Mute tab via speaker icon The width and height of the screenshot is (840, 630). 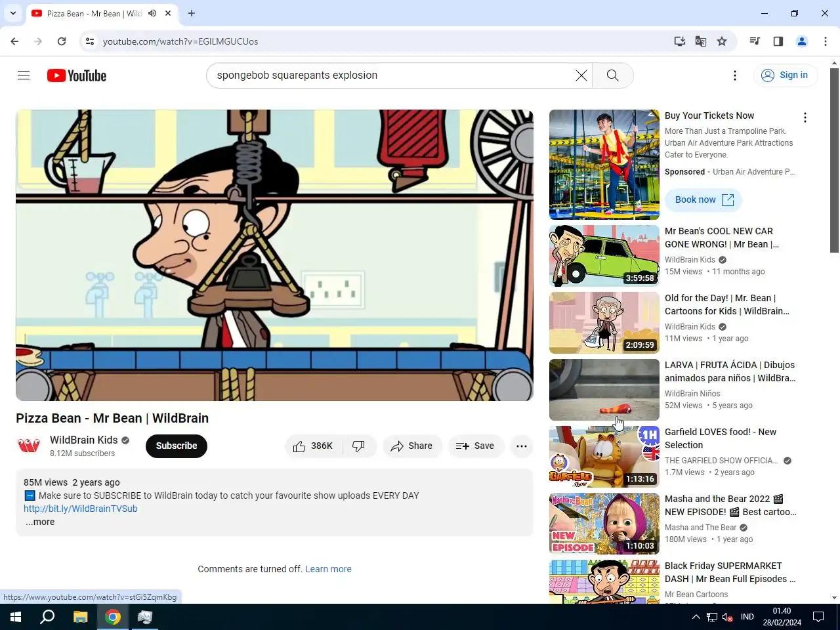point(152,13)
